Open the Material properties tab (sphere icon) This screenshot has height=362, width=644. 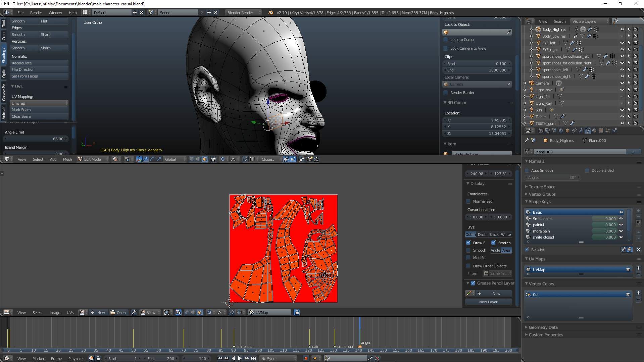594,131
